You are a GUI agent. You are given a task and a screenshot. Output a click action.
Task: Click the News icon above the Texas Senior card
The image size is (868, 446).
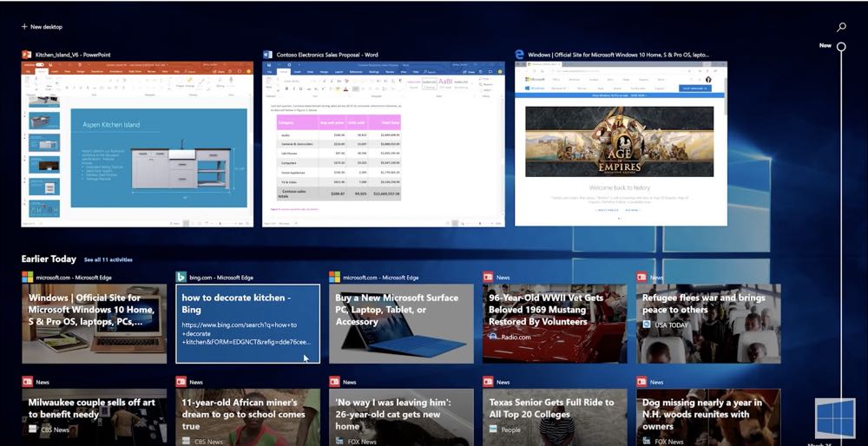pyautogui.click(x=488, y=382)
